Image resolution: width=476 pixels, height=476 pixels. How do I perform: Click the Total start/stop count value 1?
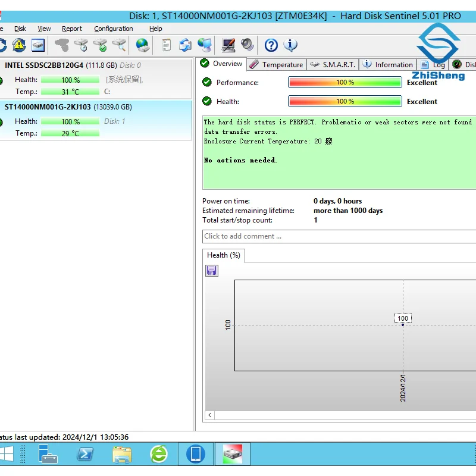316,220
